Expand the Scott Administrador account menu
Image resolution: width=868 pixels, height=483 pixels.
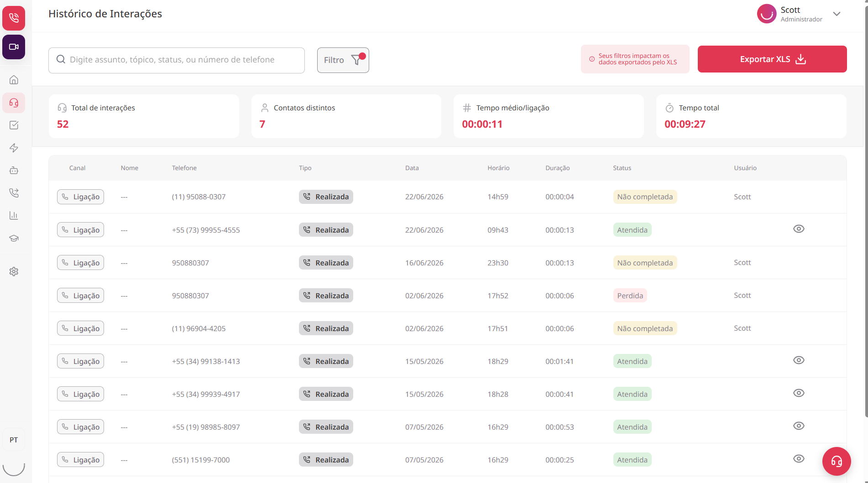[837, 14]
